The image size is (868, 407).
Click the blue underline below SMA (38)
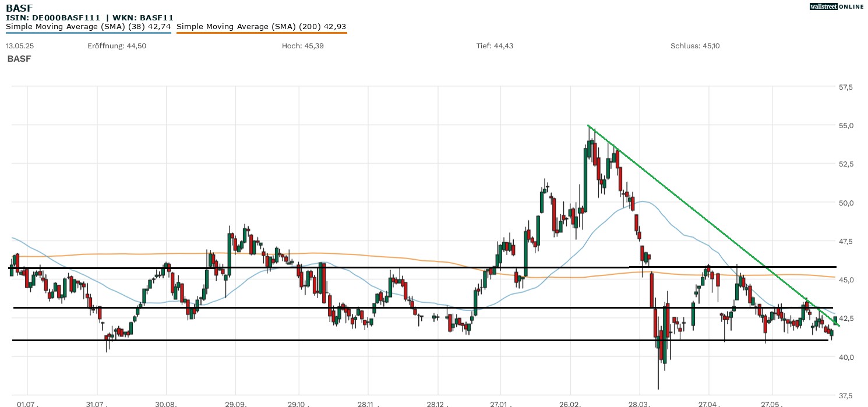[x=88, y=33]
